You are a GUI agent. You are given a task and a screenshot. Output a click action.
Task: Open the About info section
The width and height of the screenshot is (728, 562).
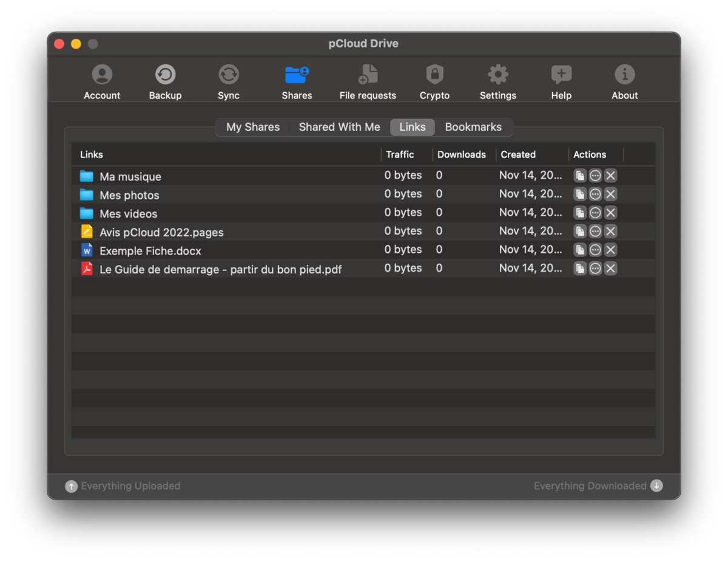pyautogui.click(x=625, y=82)
